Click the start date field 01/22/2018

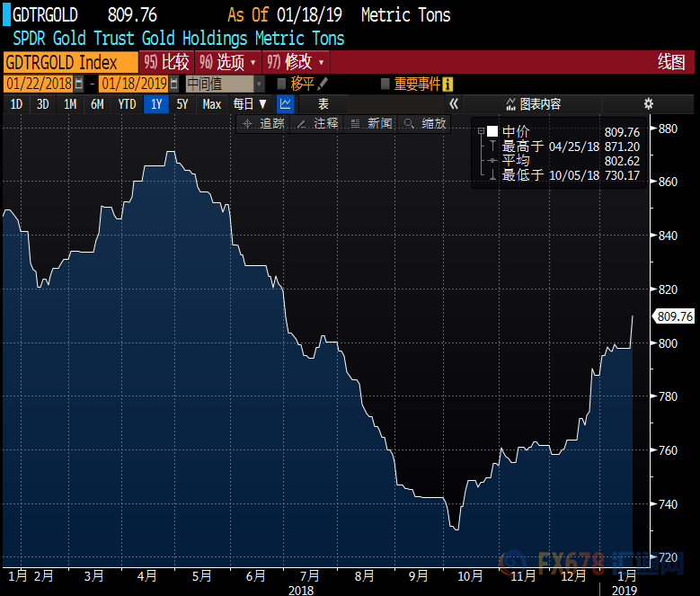pos(39,84)
